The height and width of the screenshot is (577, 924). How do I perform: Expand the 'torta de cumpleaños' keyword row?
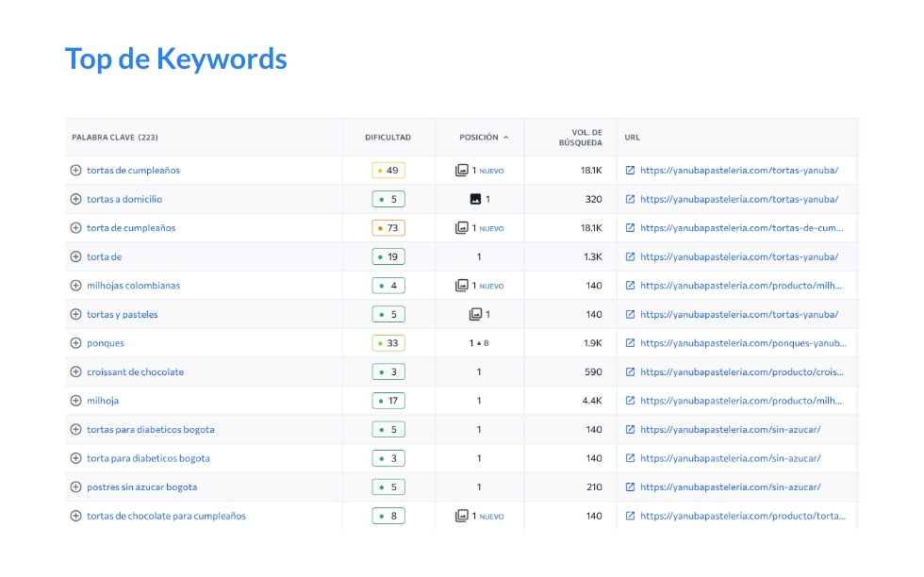[x=75, y=228]
